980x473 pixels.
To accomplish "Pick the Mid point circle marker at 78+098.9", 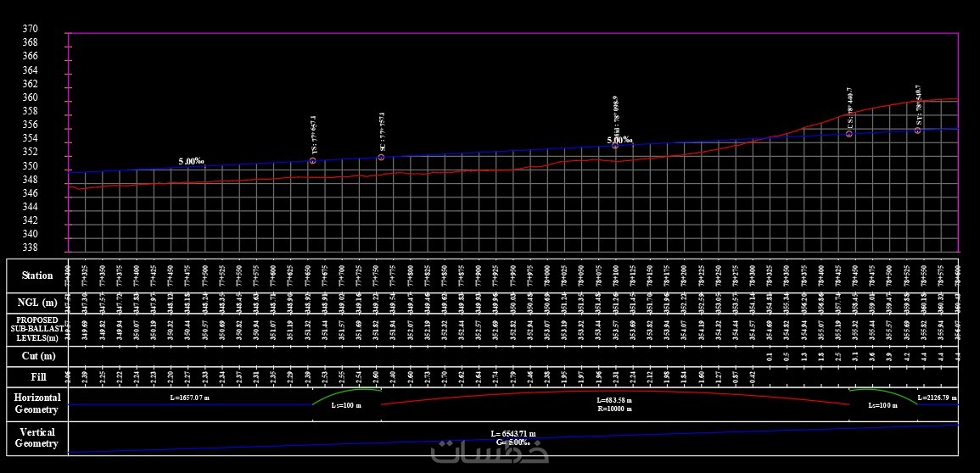I will pos(615,146).
